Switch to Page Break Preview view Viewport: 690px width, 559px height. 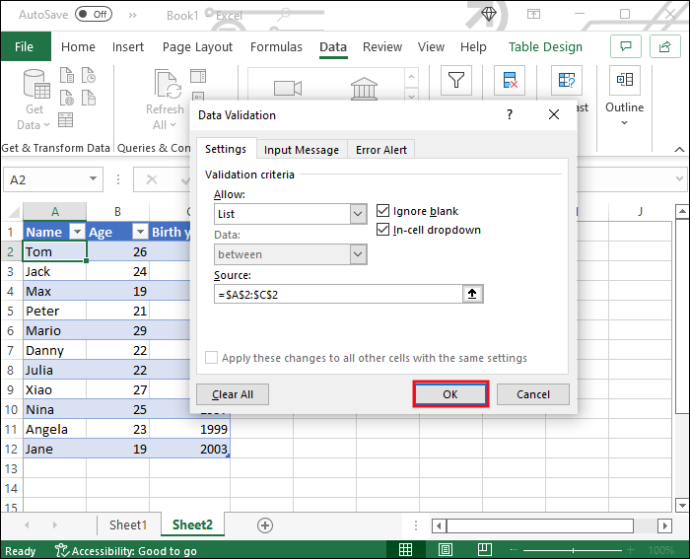coord(484,549)
